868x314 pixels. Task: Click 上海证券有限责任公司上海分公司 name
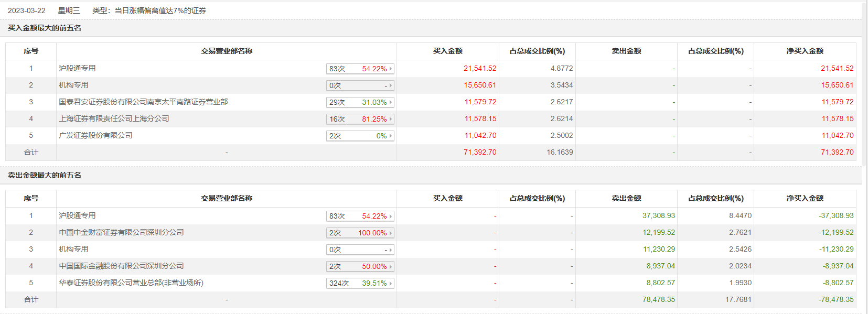pos(114,118)
